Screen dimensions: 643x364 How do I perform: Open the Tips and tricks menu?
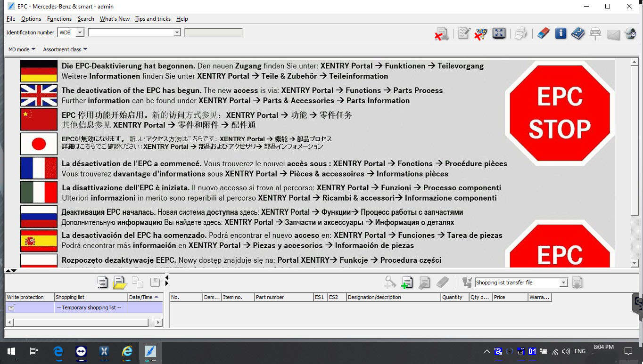(153, 19)
